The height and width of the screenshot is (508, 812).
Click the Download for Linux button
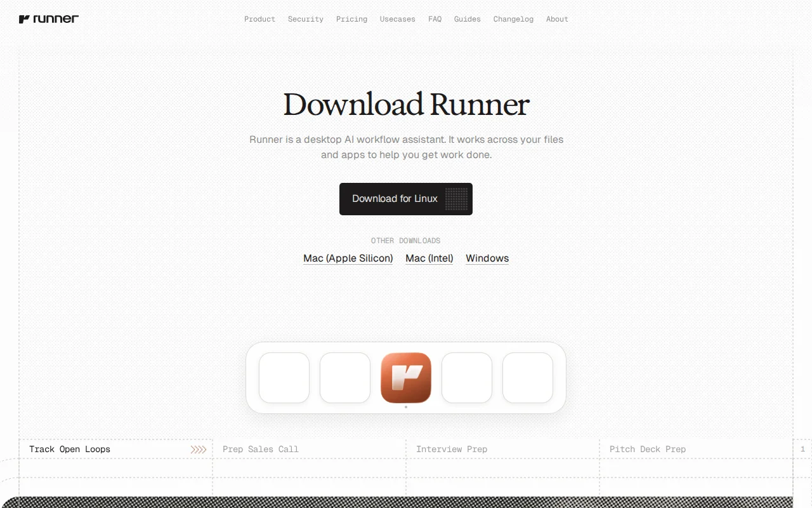tap(406, 199)
